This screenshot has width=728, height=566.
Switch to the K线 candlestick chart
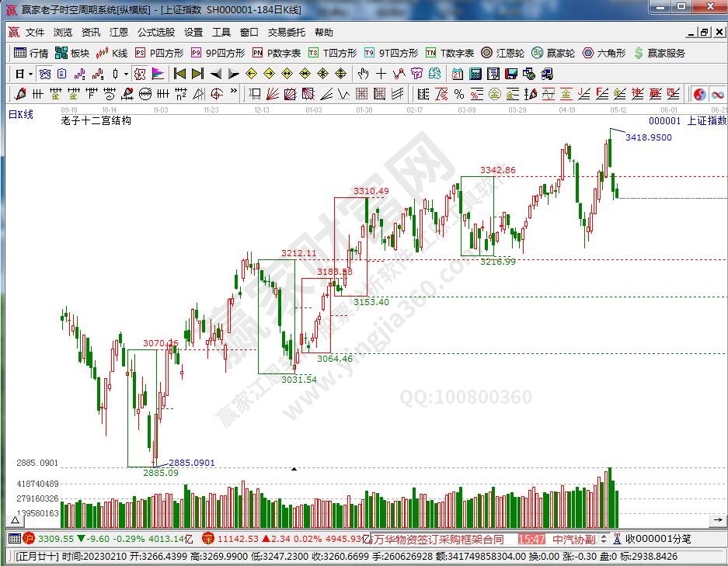pos(112,53)
